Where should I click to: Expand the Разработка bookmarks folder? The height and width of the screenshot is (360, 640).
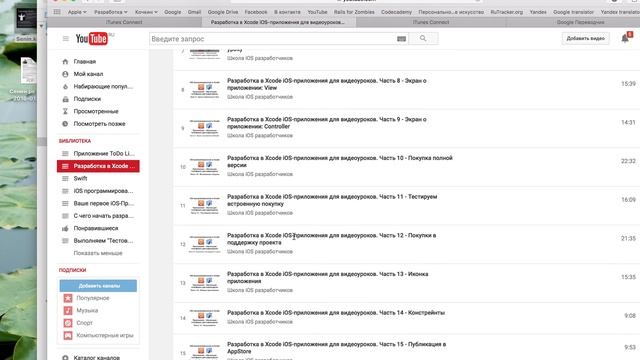[x=111, y=12]
